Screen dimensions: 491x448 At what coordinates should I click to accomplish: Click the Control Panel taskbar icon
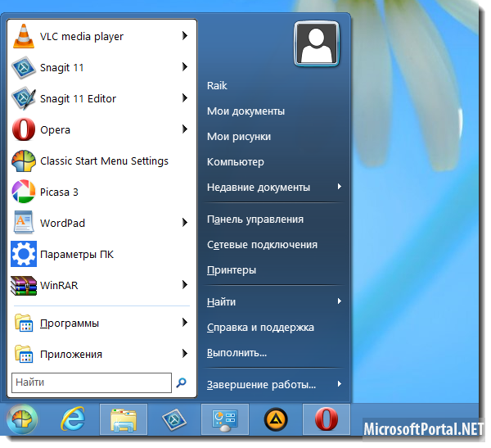point(225,419)
